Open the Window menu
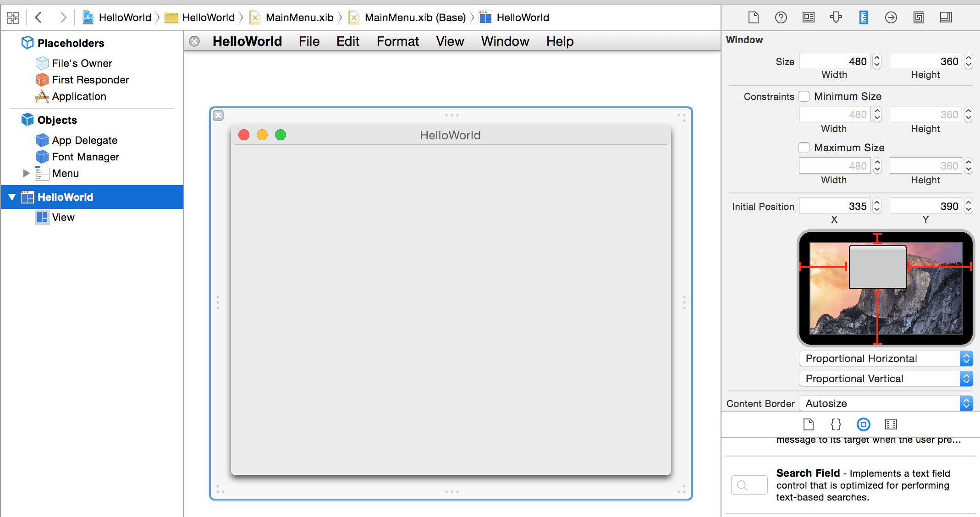This screenshot has height=517, width=980. point(505,41)
